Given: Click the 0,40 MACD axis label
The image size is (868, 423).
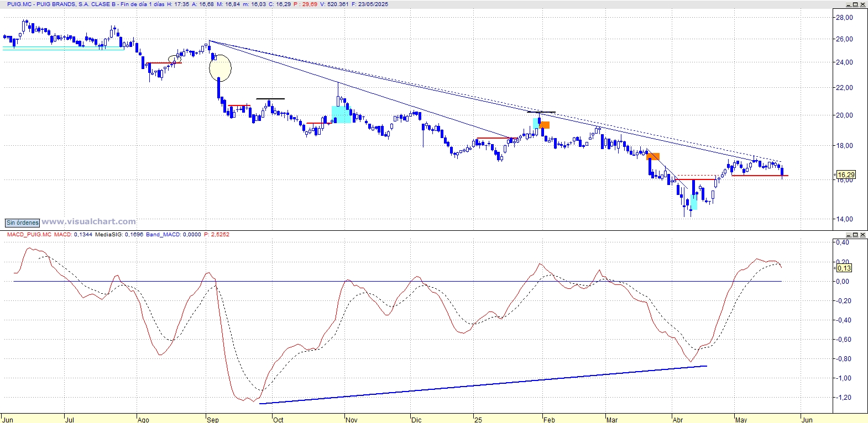Looking at the screenshot, I should pos(843,242).
